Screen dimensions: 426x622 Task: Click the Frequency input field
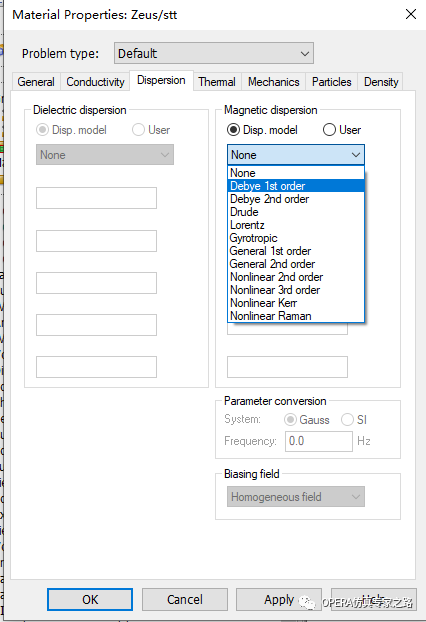tap(319, 441)
